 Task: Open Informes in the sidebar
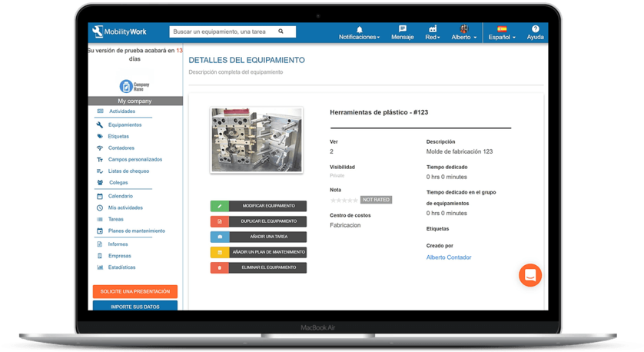coord(118,244)
